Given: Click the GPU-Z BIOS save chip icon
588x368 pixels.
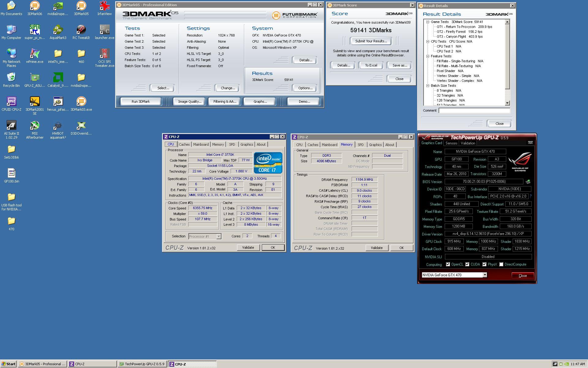Looking at the screenshot, I should [528, 182].
